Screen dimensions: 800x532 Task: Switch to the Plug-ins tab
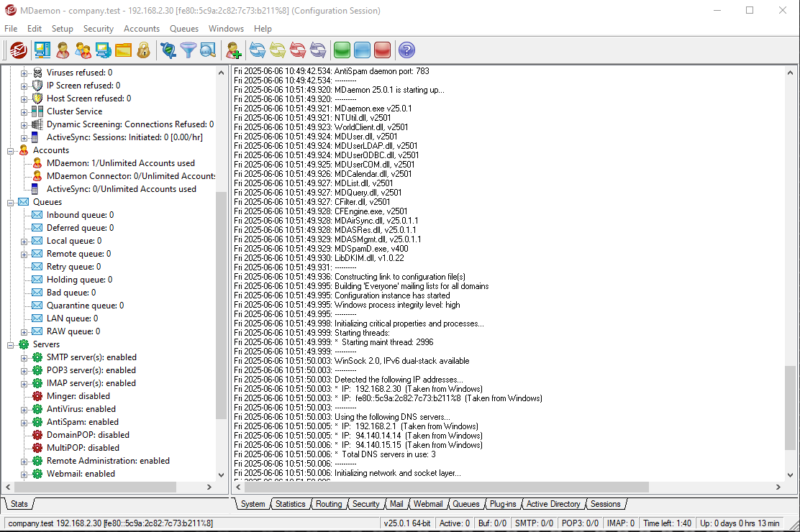[503, 504]
